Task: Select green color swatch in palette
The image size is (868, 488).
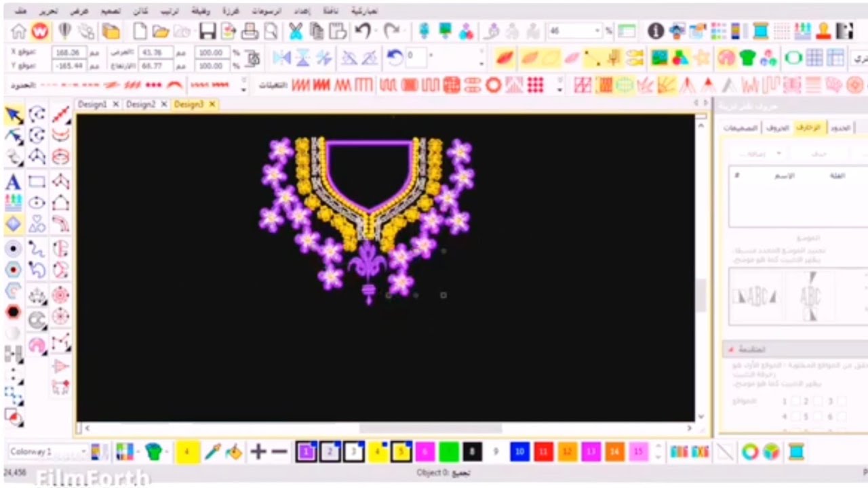Action: pyautogui.click(x=449, y=451)
